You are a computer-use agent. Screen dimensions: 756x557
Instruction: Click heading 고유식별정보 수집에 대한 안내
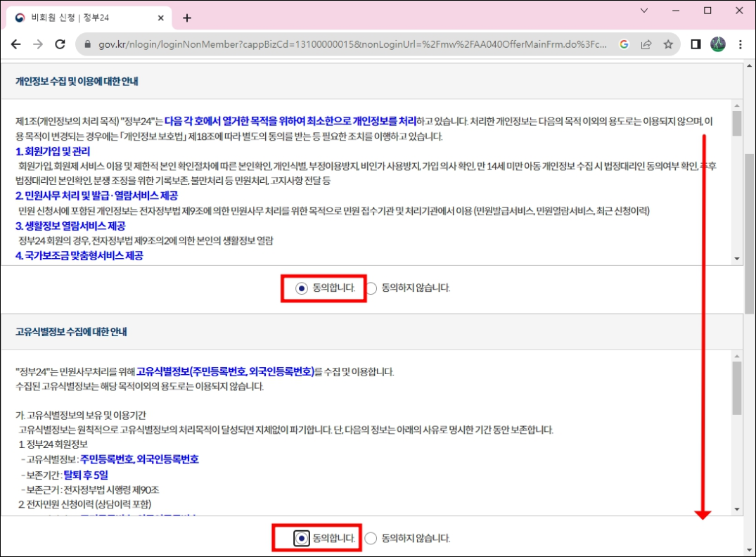71,332
